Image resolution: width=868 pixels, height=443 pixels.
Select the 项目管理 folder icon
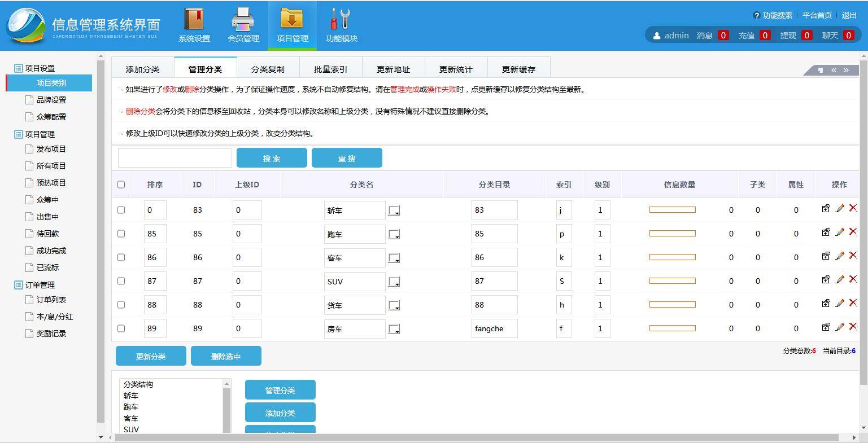click(292, 19)
